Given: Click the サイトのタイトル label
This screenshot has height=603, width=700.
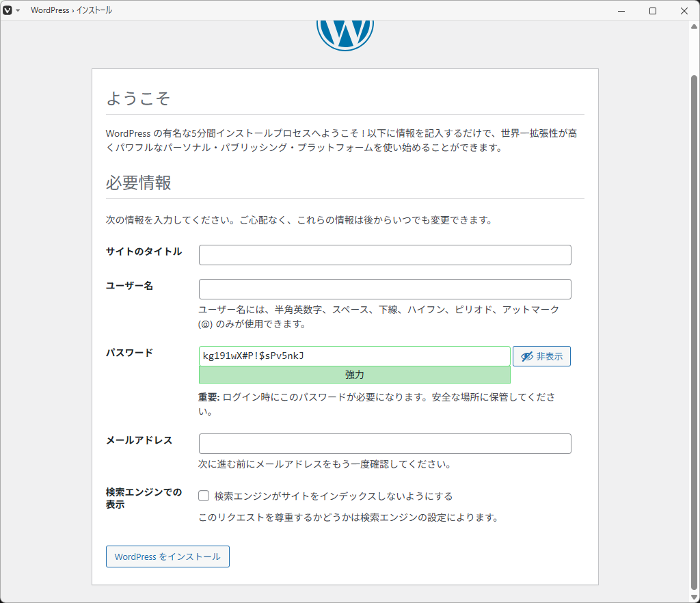Looking at the screenshot, I should 144,252.
